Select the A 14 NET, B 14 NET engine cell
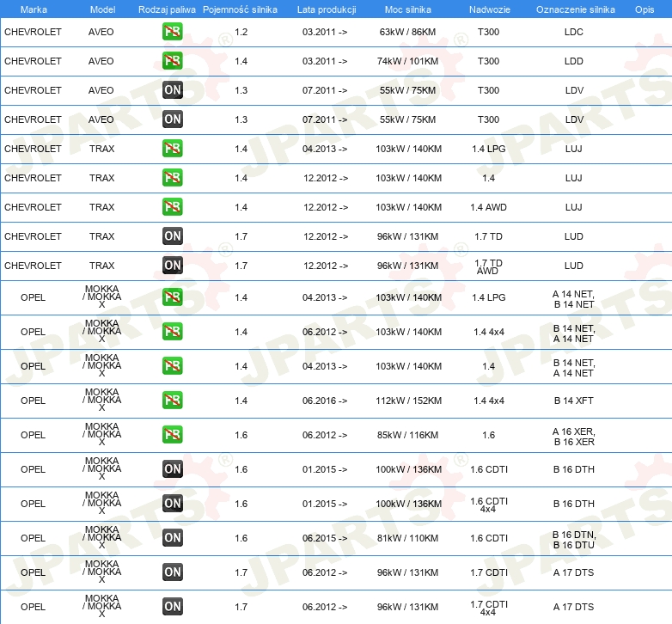This screenshot has height=624, width=672. point(574,299)
